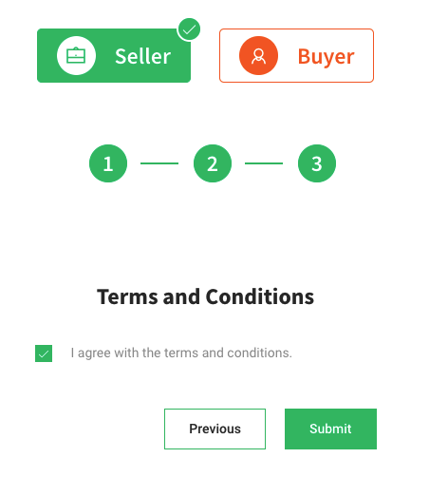Click the orange 'Buyer' text label
448x496 pixels.
[x=326, y=57]
